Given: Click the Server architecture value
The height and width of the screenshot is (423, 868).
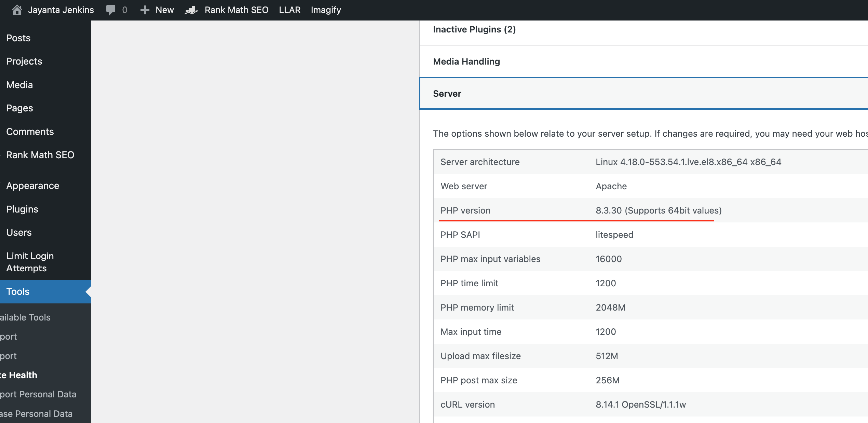Looking at the screenshot, I should click(688, 162).
